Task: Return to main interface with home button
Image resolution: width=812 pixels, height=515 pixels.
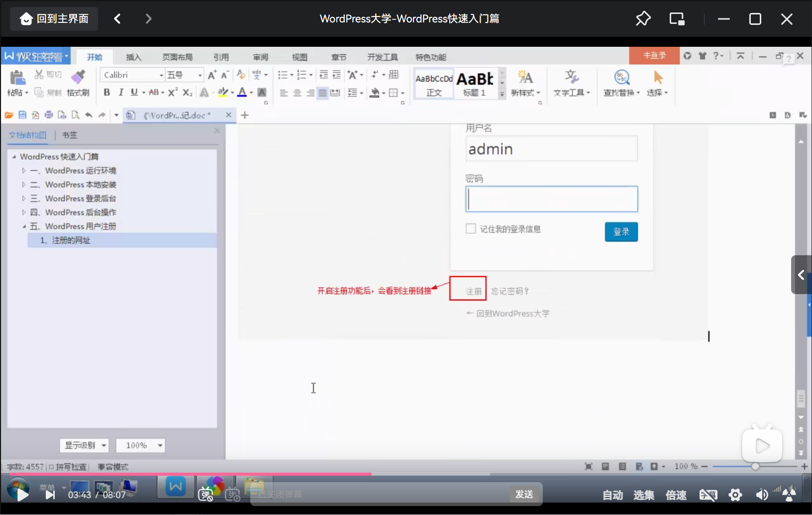Action: point(54,19)
